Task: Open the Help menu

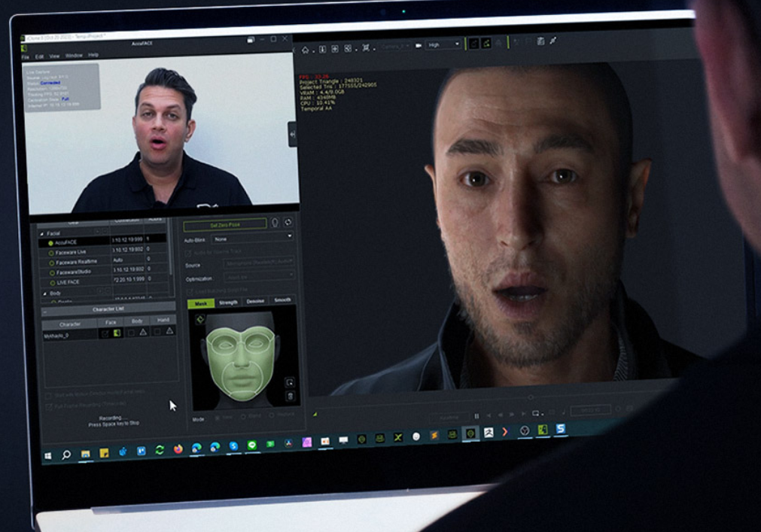Action: (93, 55)
